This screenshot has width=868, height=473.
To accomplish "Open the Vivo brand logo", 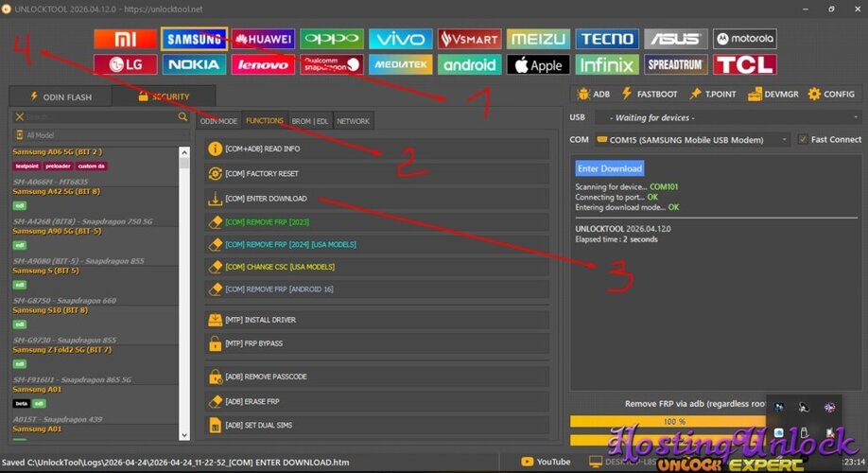I will (x=400, y=39).
